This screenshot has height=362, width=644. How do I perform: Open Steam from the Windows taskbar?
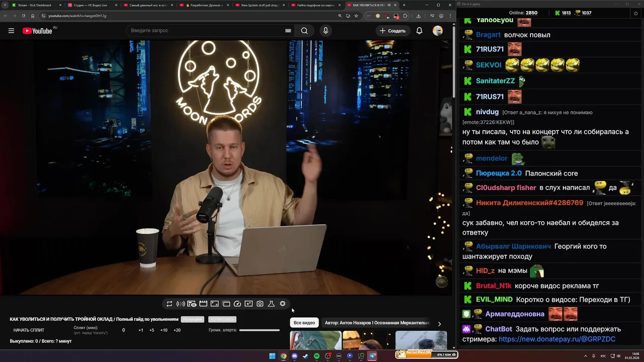305,356
